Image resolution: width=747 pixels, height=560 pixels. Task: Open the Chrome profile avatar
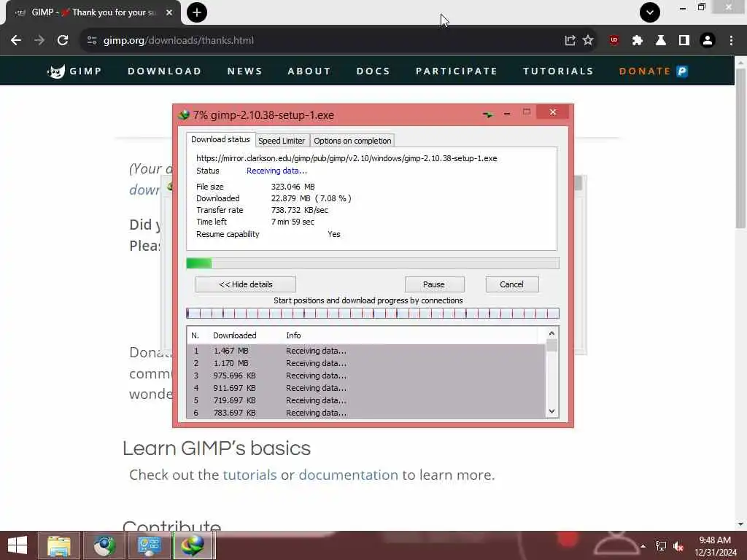708,41
